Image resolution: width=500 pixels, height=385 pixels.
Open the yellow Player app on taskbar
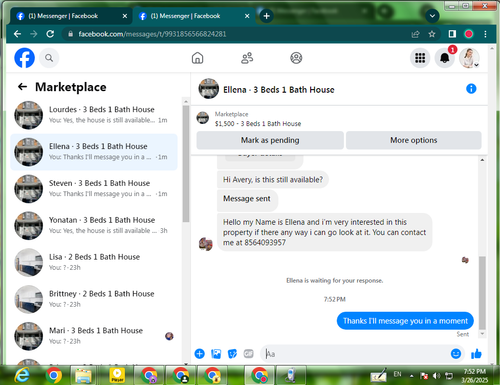pos(117,376)
